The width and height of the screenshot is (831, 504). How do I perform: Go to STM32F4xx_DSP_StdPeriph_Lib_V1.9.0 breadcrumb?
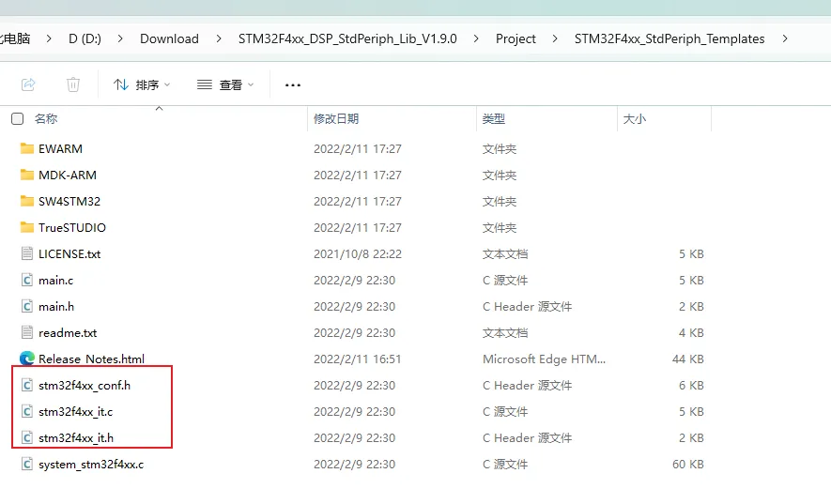click(x=347, y=38)
